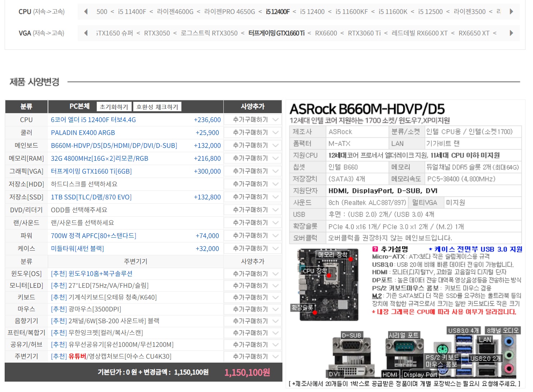Select 라이젠4600G in the CPU slider
This screenshot has width=533, height=392.
[x=175, y=11]
